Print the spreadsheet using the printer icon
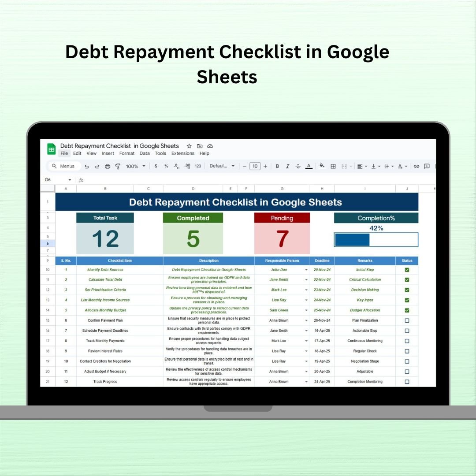 [108, 166]
